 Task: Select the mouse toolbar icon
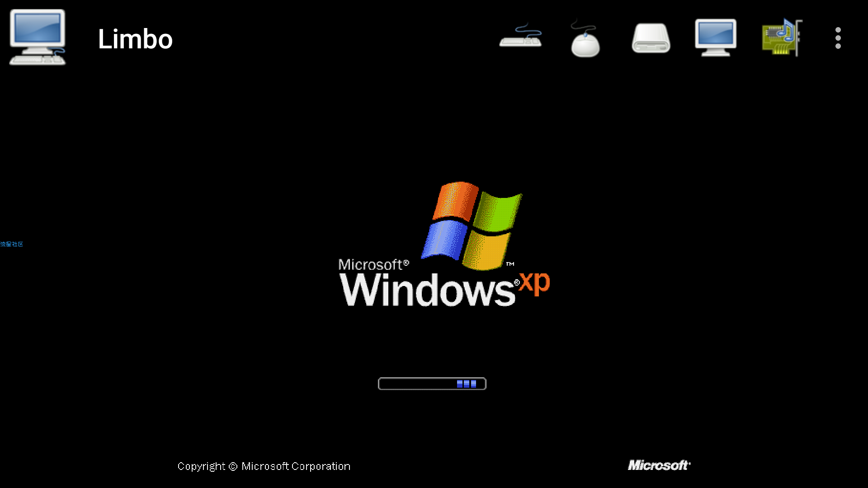(585, 38)
